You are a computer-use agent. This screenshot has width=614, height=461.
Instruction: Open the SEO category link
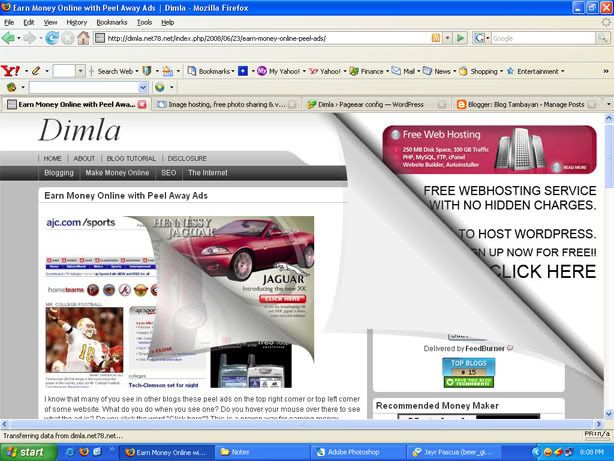click(x=168, y=173)
